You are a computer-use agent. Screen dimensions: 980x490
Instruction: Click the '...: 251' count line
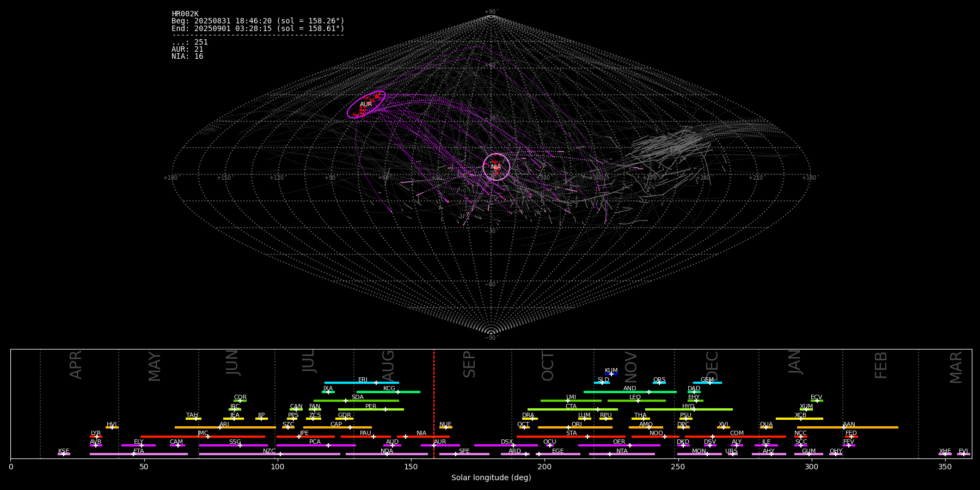(189, 42)
